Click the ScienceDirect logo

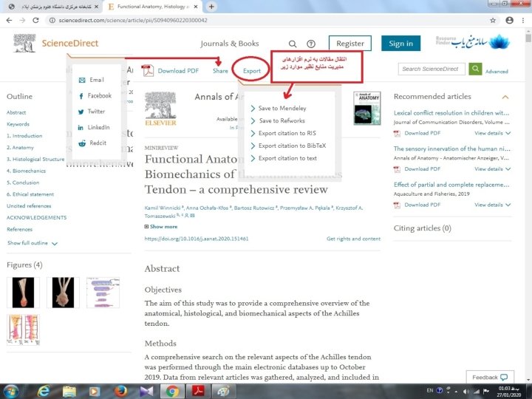tap(56, 44)
